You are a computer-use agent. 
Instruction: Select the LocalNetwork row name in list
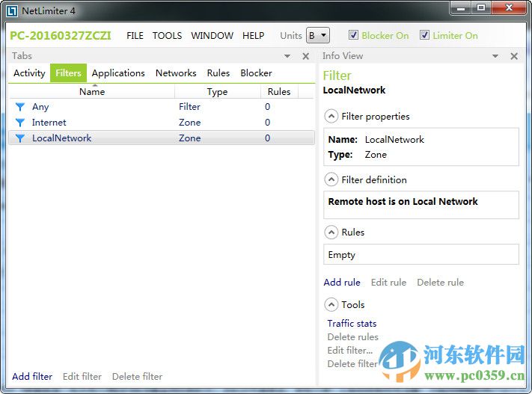(x=61, y=138)
